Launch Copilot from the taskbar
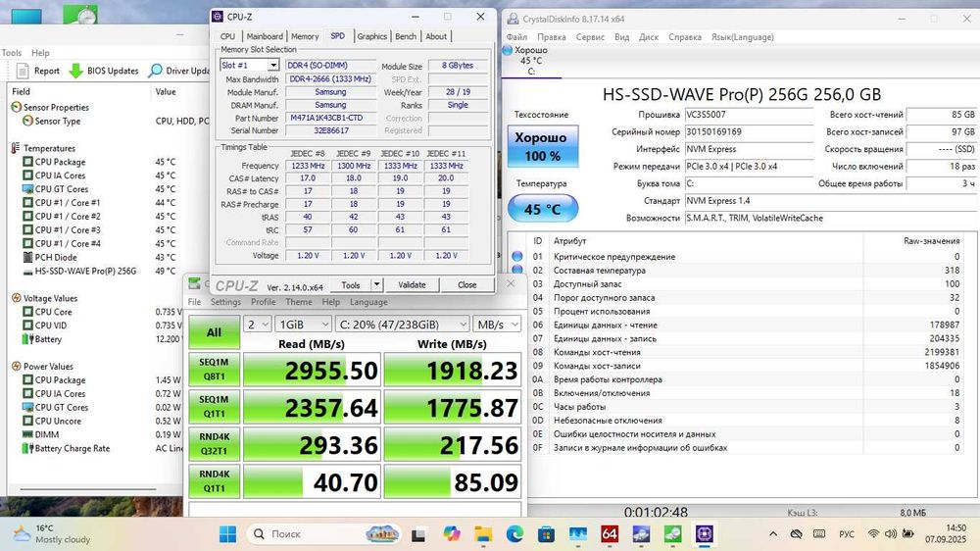 (x=451, y=534)
